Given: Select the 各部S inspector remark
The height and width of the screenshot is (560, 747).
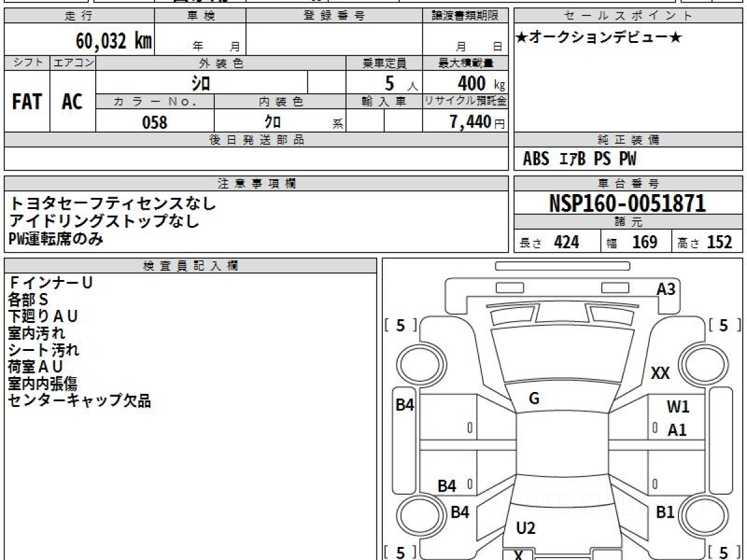Looking at the screenshot, I should (x=28, y=299).
